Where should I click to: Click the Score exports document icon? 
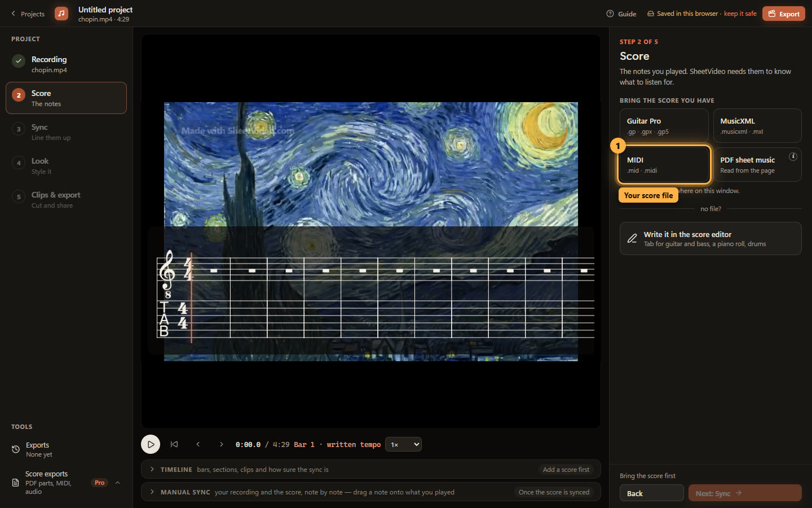(16, 483)
